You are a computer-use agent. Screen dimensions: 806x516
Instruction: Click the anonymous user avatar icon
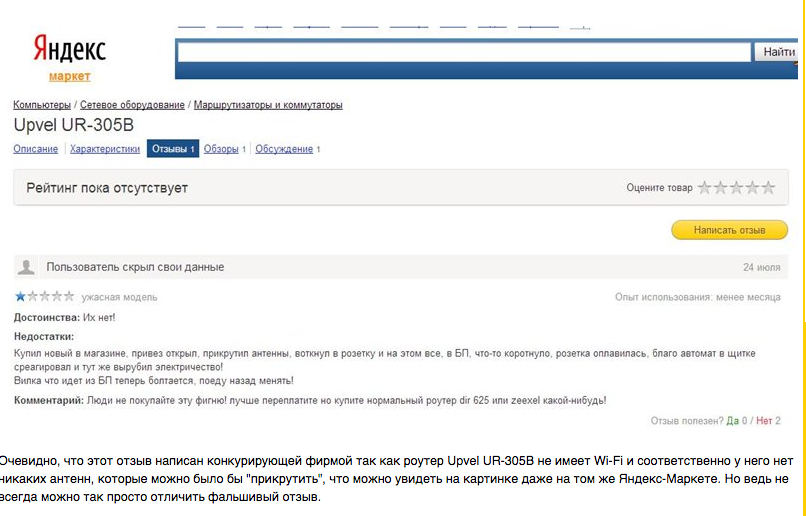[x=26, y=267]
